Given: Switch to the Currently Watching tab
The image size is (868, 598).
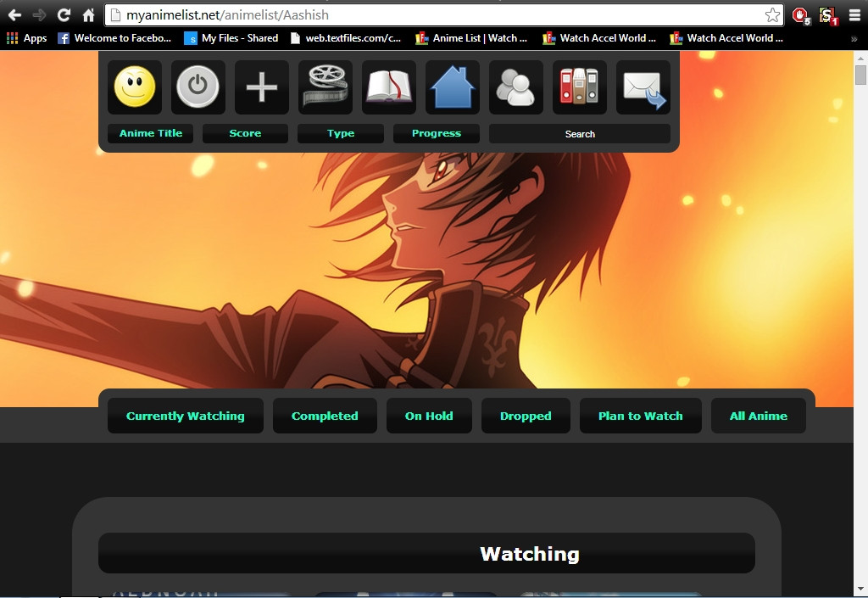Looking at the screenshot, I should point(186,416).
